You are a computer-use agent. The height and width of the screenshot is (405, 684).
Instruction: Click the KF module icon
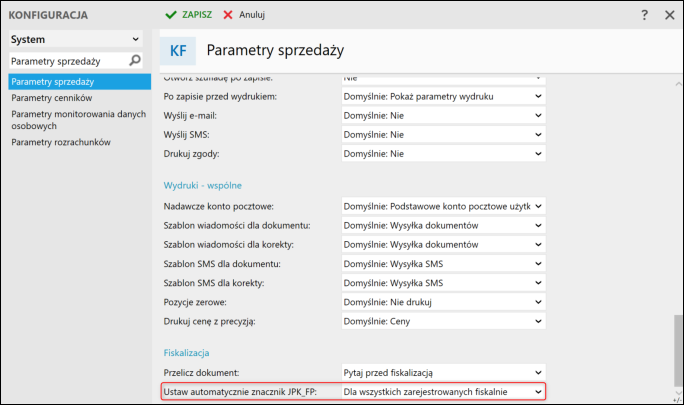(x=177, y=50)
